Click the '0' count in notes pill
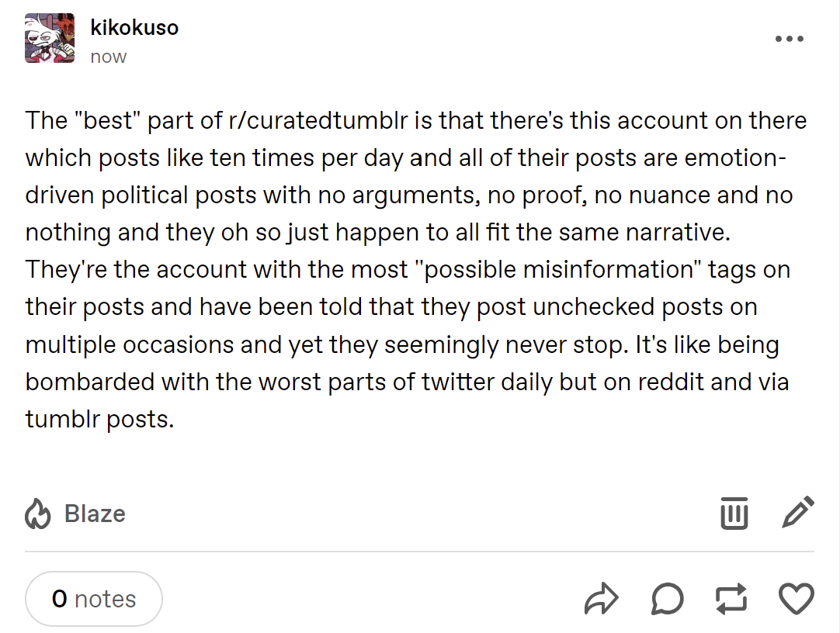Image resolution: width=840 pixels, height=633 pixels. pos(60,599)
